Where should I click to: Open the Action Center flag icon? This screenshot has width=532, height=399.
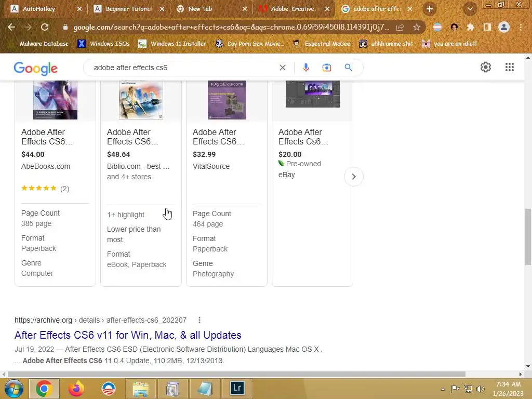tap(455, 389)
